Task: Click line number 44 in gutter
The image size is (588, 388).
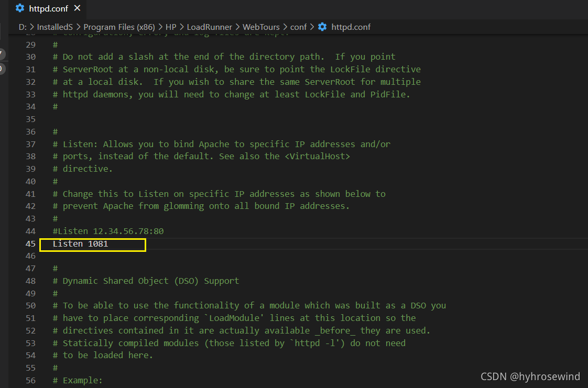Action: click(x=30, y=231)
